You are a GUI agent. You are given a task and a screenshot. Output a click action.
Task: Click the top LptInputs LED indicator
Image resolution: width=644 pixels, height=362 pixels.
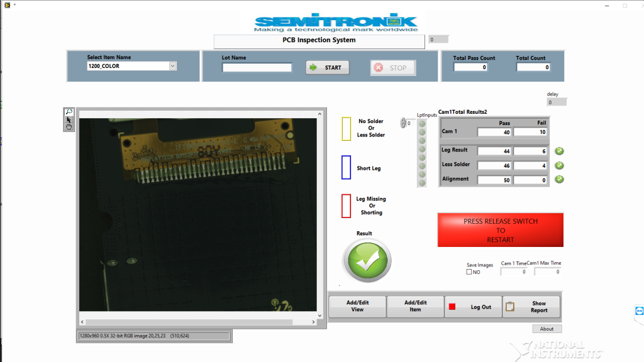coord(422,124)
